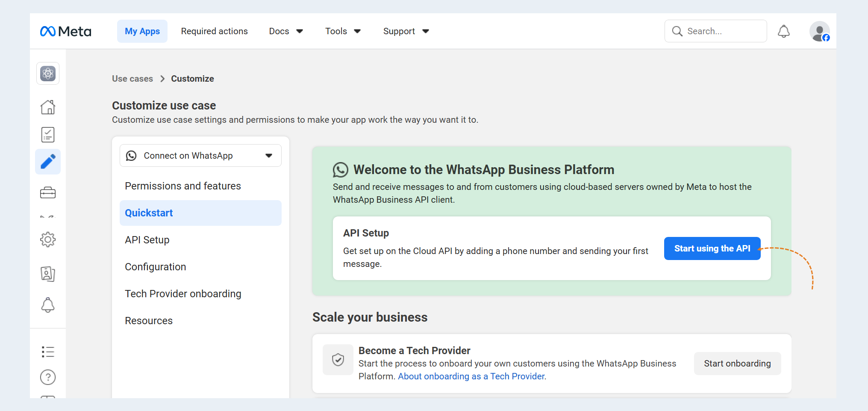Open the Connect on WhatsApp dropdown
Viewport: 868px width, 411px height.
[200, 156]
